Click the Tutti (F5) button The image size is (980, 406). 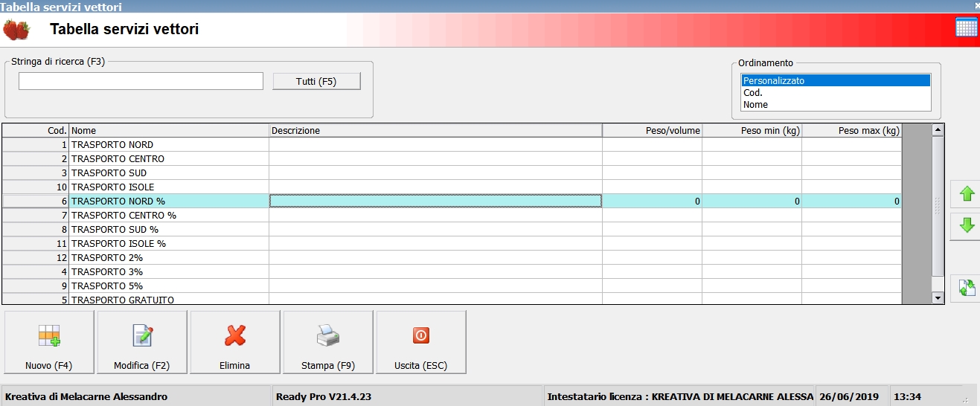tap(316, 81)
